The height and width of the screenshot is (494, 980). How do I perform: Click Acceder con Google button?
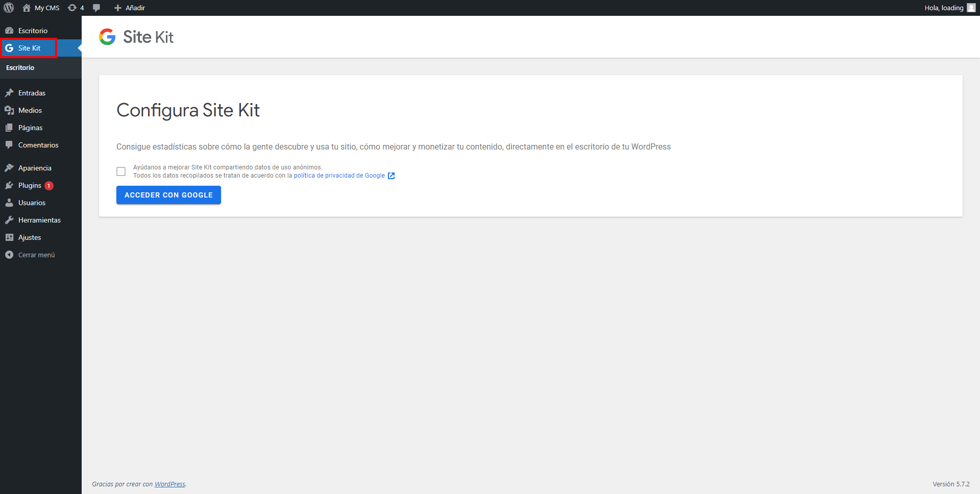tap(168, 195)
